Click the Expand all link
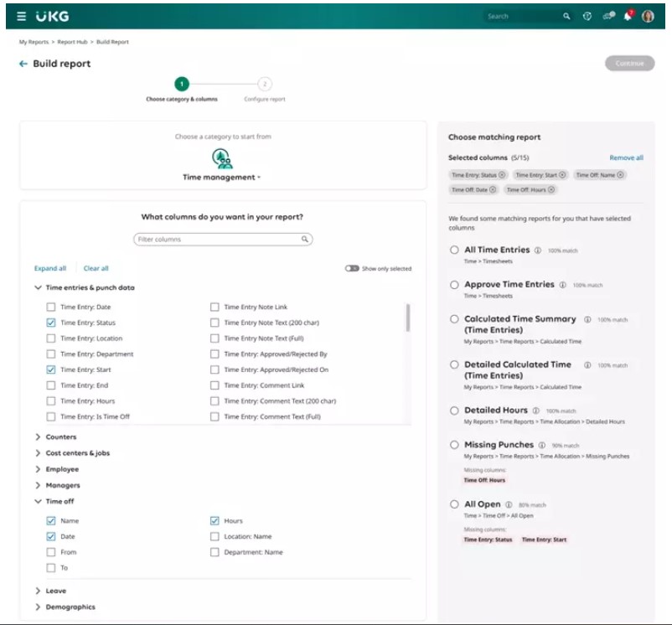Screen dimensions: 672x625 [50, 269]
